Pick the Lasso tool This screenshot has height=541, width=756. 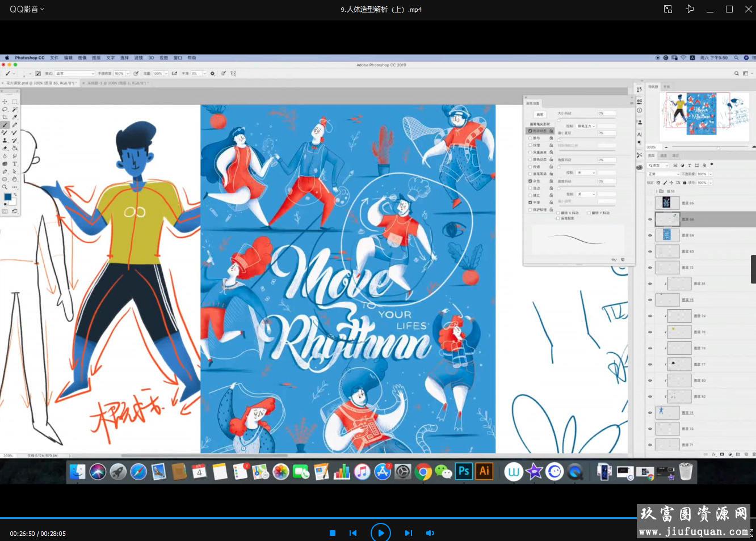click(x=5, y=109)
